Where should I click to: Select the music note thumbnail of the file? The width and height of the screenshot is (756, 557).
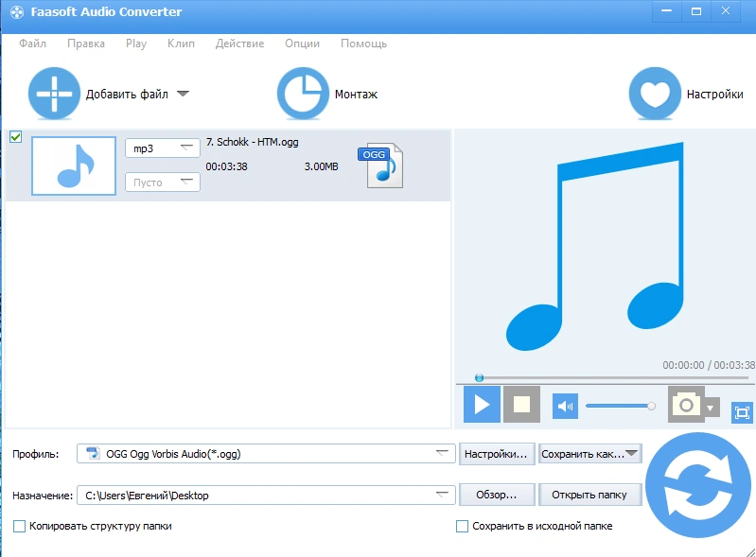coord(74,165)
